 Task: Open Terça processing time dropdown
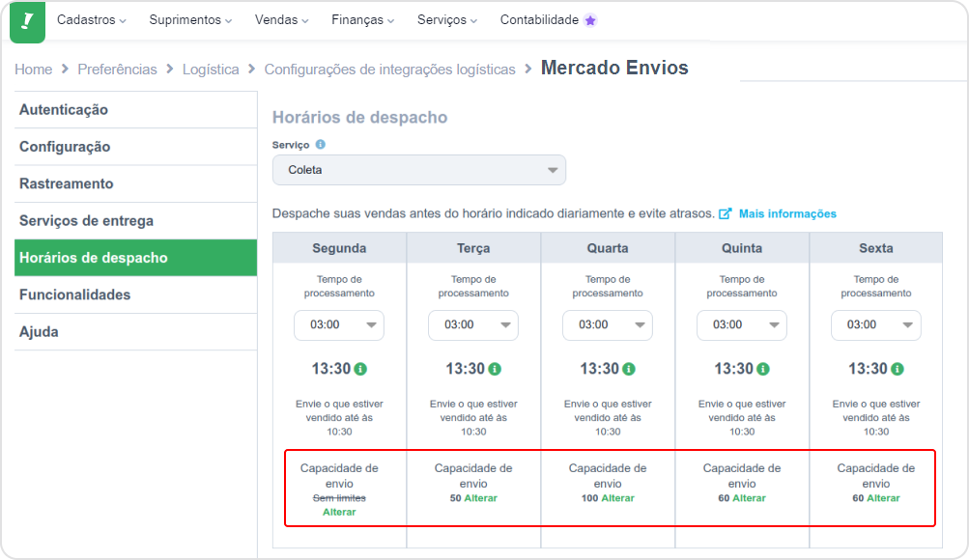pyautogui.click(x=473, y=324)
